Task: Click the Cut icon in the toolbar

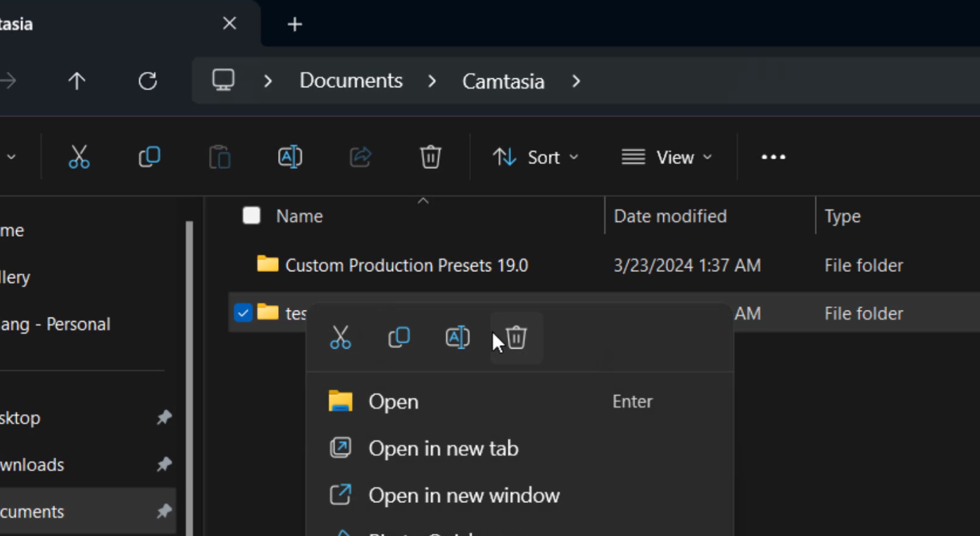Action: (79, 156)
